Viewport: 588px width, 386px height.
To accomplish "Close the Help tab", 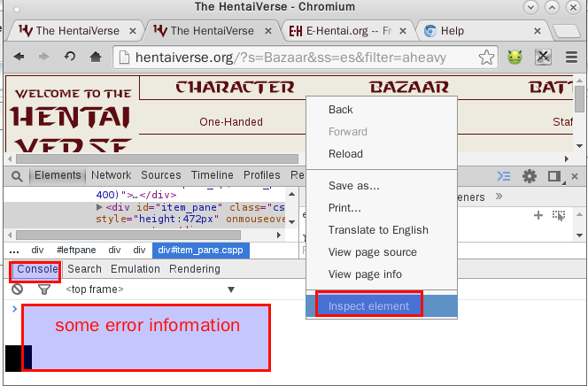I will [x=538, y=31].
